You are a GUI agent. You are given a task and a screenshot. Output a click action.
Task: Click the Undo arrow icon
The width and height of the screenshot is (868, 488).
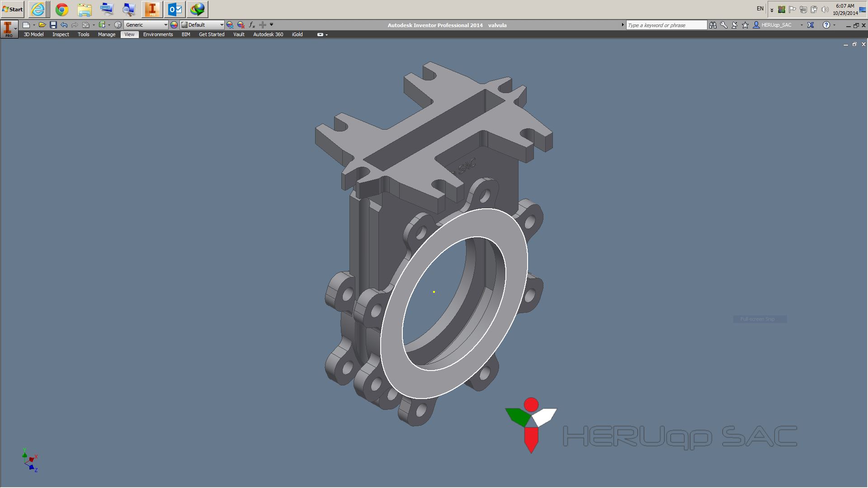point(64,25)
